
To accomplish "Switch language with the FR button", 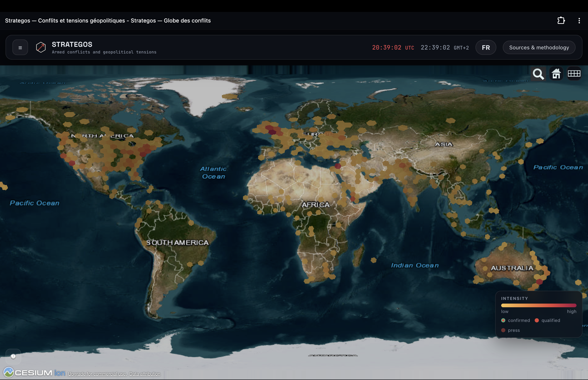I will (486, 47).
